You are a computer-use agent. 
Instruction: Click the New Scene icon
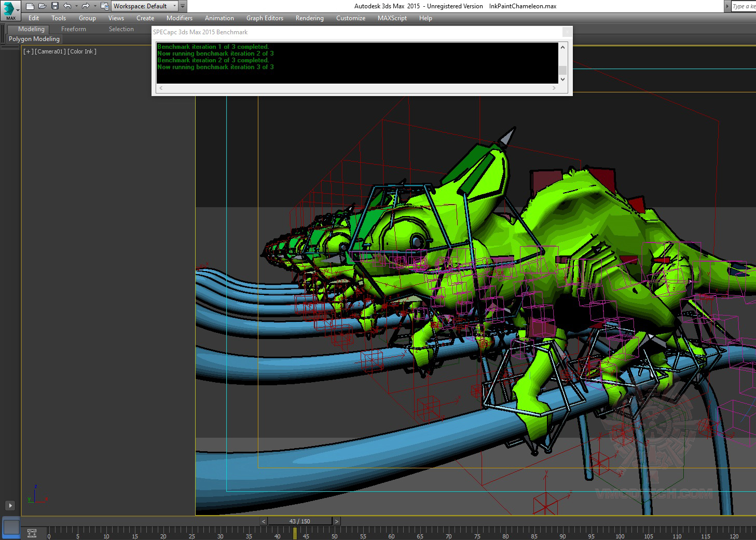tap(30, 6)
